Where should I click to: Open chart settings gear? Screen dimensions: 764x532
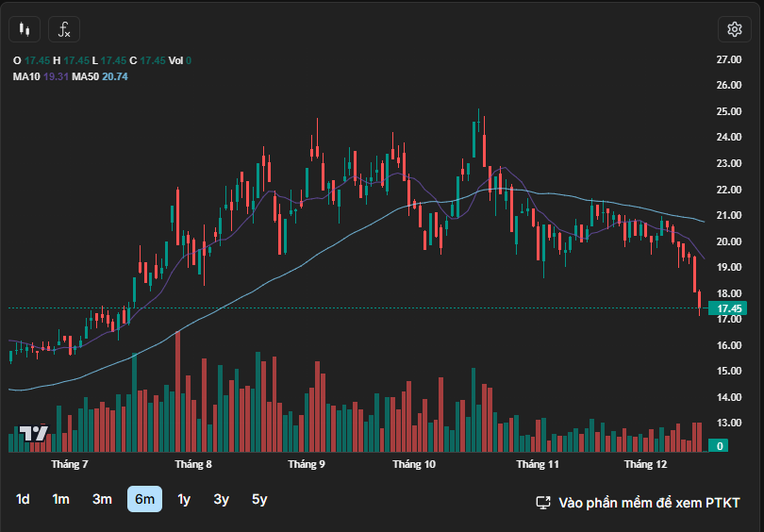pos(734,29)
